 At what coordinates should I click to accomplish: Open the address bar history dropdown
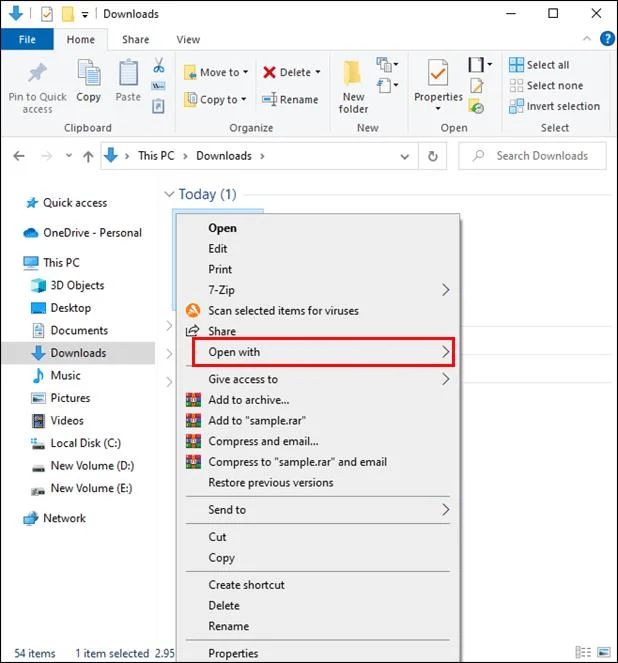(x=404, y=156)
